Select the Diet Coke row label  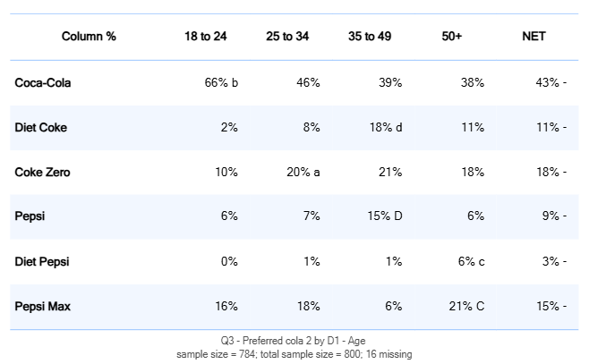41,127
